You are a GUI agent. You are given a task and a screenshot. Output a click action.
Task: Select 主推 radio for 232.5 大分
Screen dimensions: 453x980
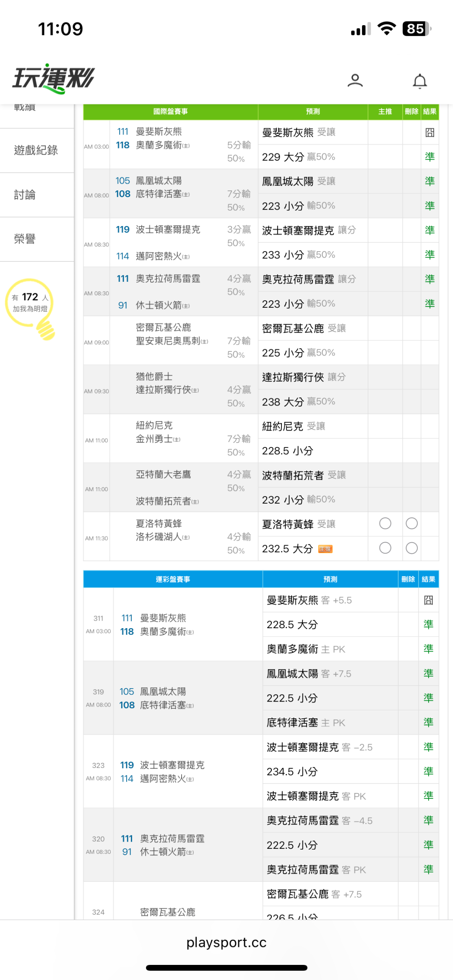pyautogui.click(x=385, y=548)
